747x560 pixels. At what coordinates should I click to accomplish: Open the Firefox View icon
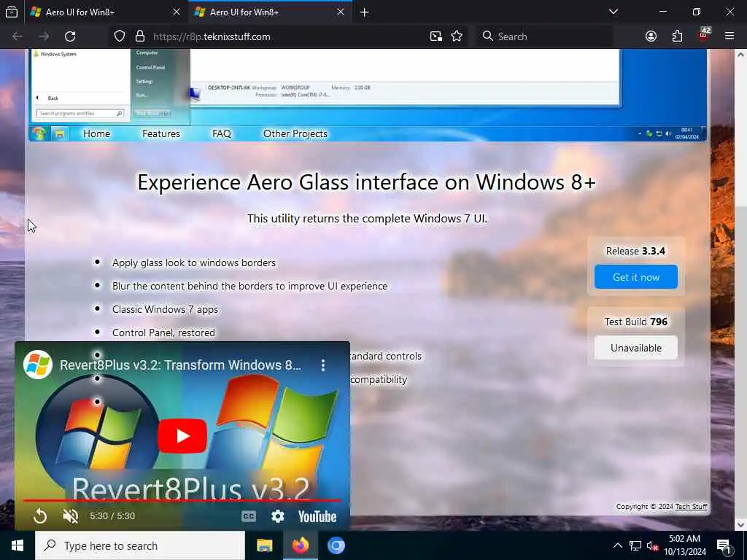pyautogui.click(x=12, y=12)
